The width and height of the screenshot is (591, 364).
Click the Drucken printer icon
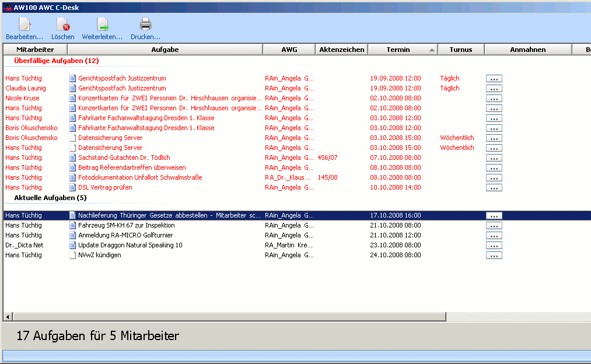coord(145,24)
